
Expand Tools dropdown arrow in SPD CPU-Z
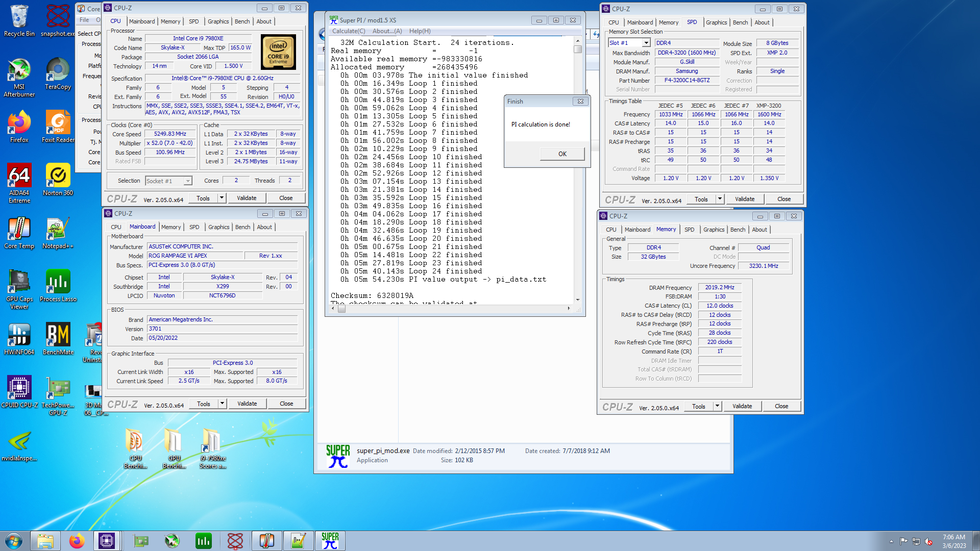[720, 199]
